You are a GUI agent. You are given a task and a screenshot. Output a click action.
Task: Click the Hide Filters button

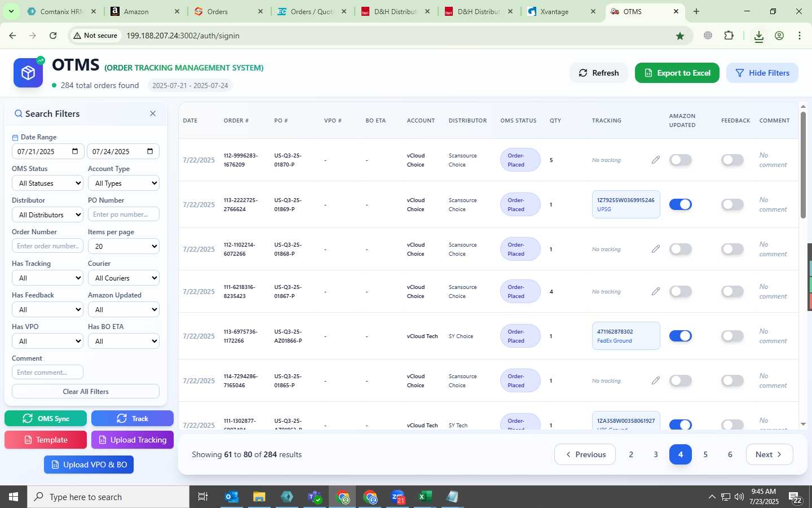762,73
